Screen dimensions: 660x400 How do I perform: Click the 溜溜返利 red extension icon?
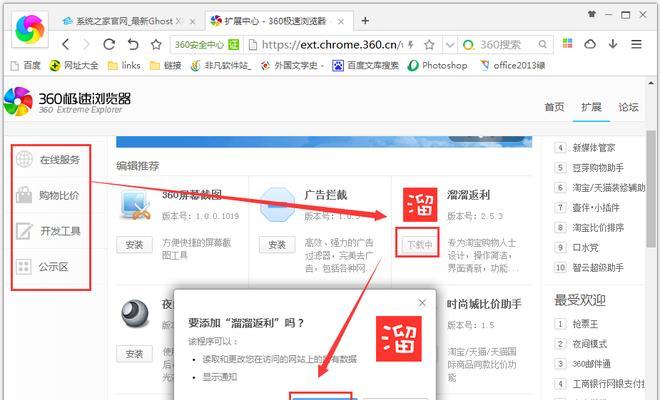coord(420,205)
